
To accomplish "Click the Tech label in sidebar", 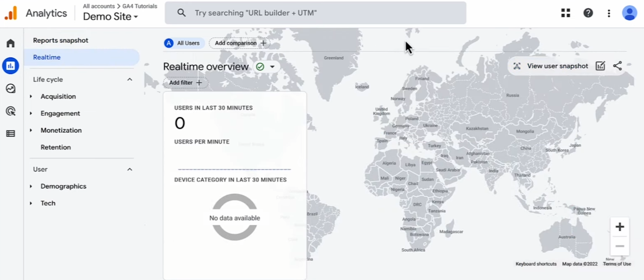I will tap(48, 203).
